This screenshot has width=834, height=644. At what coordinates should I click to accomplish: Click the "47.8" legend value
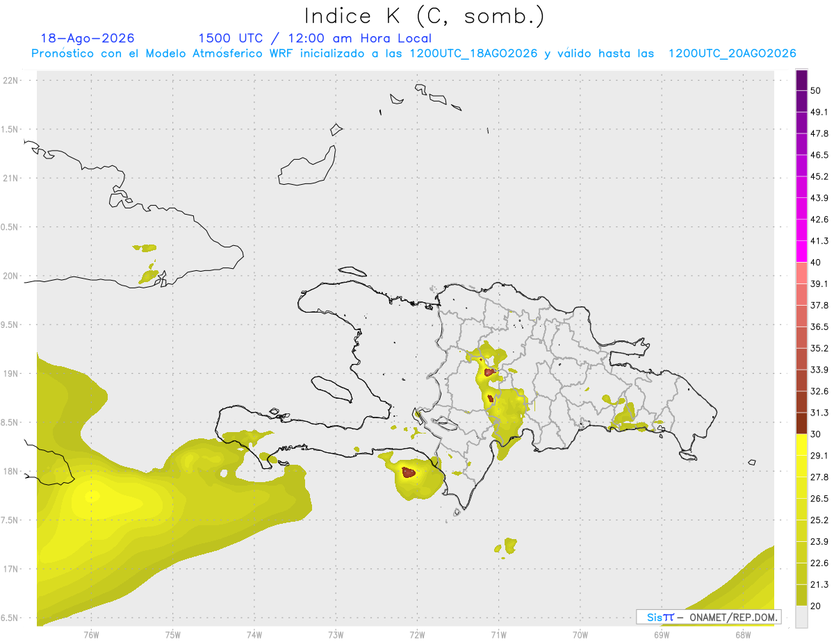819,133
